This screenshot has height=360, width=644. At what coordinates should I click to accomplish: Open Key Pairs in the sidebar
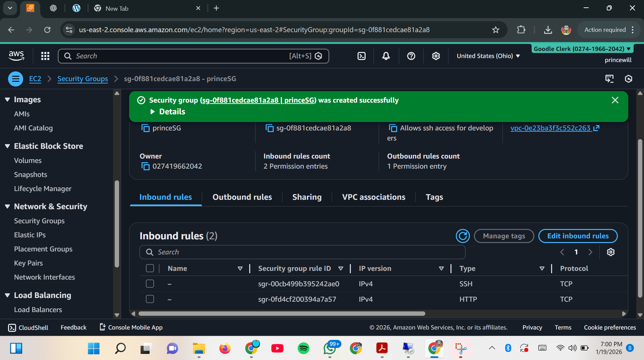29,263
